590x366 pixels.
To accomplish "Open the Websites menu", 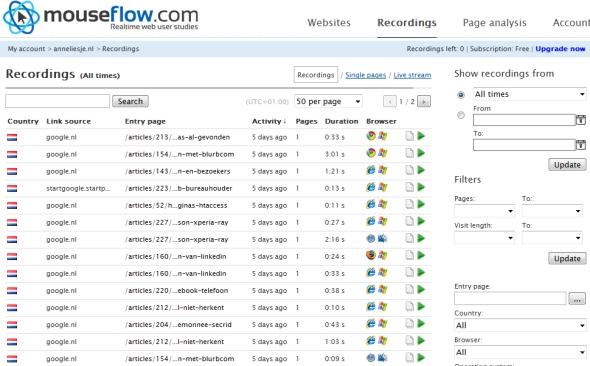I will pos(329,23).
